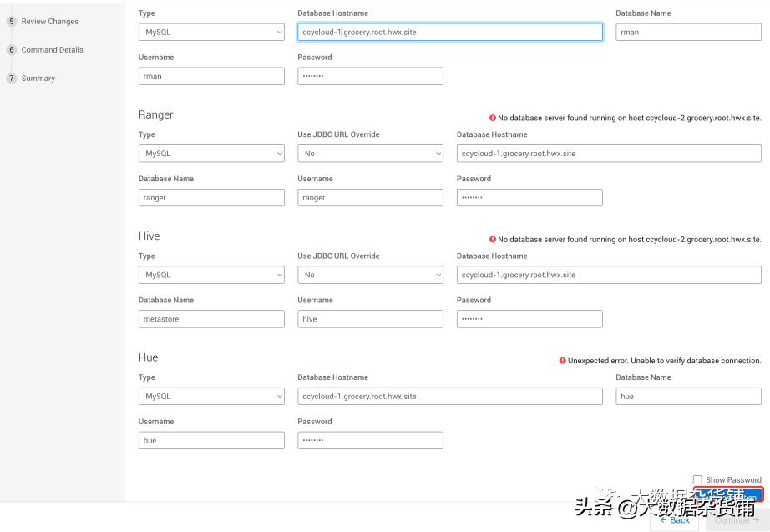Click the back arrow icon on Back button
This screenshot has height=532, width=770.
663,519
